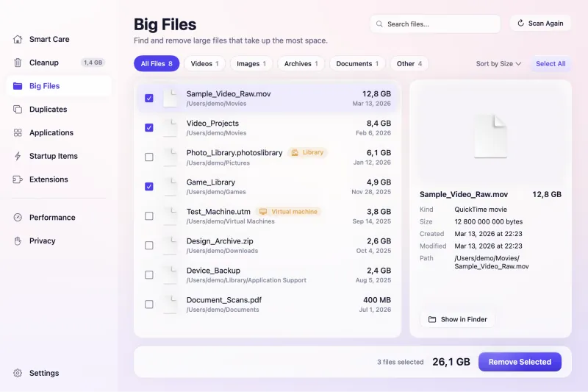The height and width of the screenshot is (392, 588).
Task: Filter by the Archives tab
Action: [x=301, y=64]
